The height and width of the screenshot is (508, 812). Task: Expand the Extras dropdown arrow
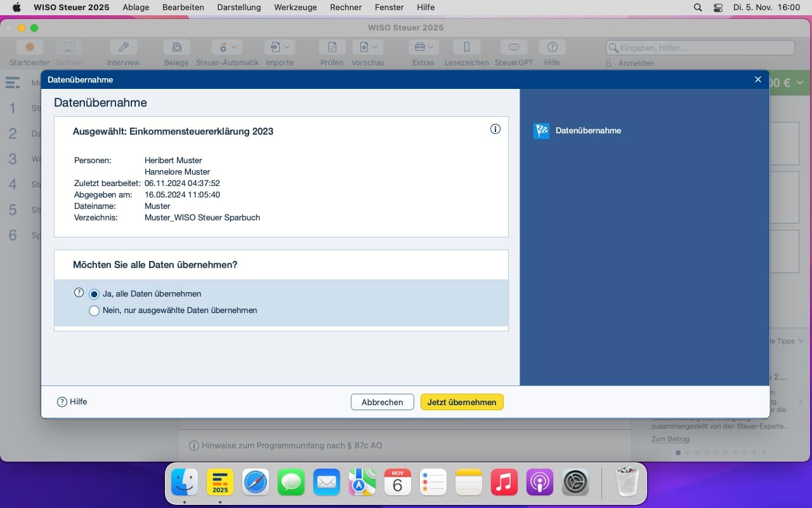coord(431,48)
